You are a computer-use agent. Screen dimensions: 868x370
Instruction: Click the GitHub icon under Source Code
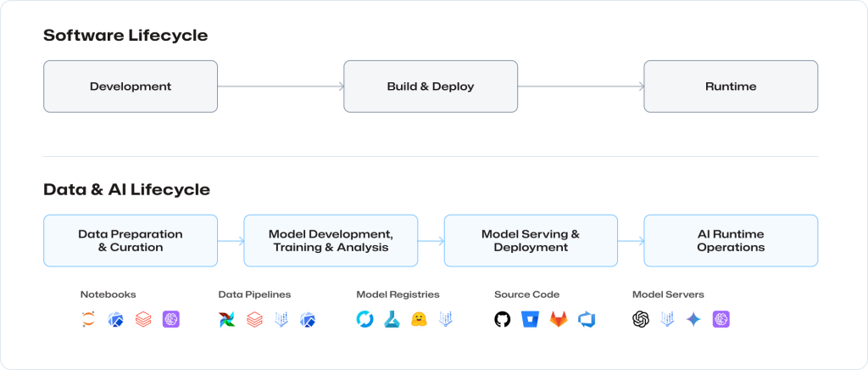pos(503,319)
